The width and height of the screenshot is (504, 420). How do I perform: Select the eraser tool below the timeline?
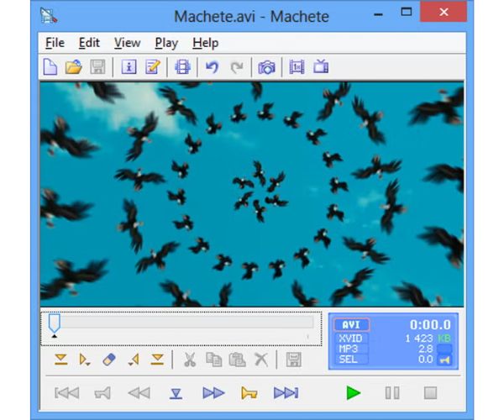click(x=108, y=360)
